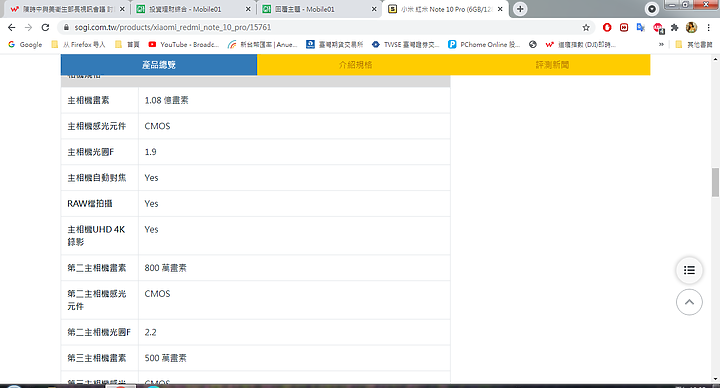Open the Google Translate extension

click(641, 28)
